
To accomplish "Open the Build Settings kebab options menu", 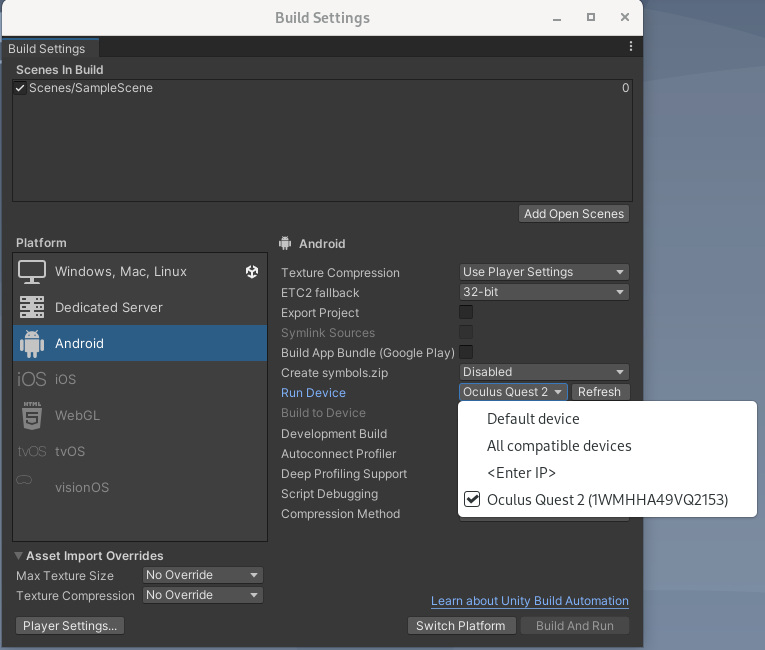I will click(x=631, y=47).
